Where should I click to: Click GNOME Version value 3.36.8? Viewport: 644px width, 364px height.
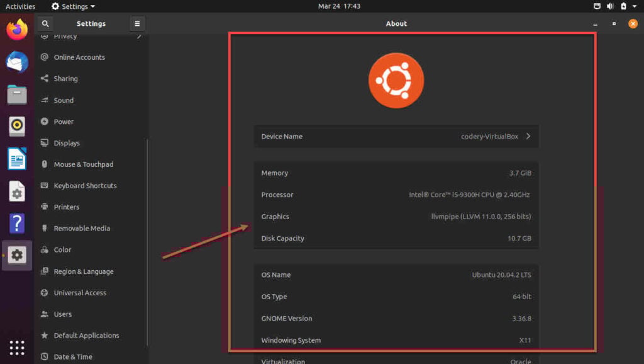[521, 319]
